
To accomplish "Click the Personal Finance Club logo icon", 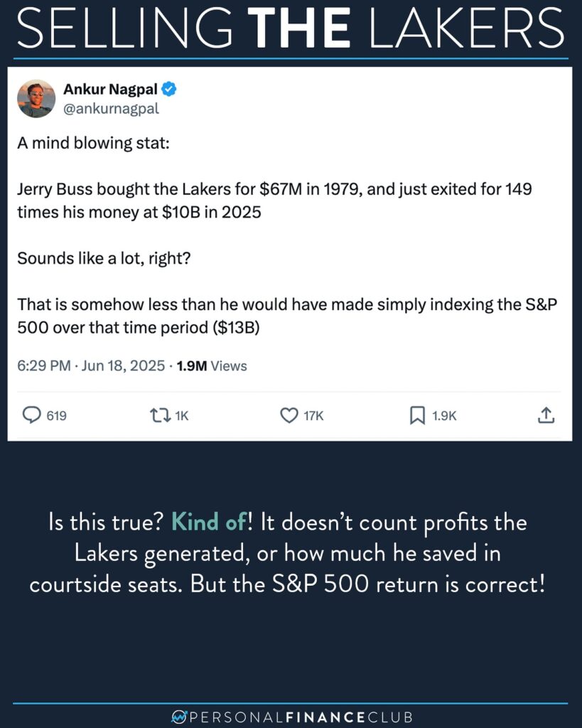I will click(178, 717).
